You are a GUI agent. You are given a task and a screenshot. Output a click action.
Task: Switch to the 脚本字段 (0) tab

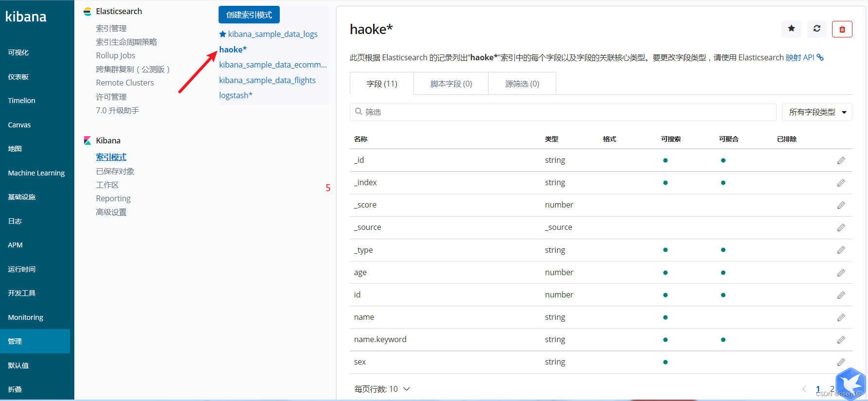(x=451, y=84)
